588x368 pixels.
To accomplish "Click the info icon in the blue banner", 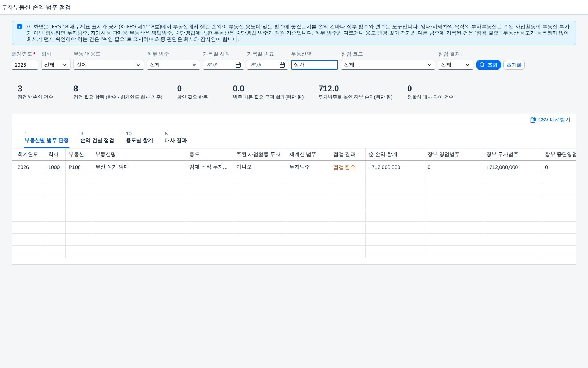I will pos(19,26).
